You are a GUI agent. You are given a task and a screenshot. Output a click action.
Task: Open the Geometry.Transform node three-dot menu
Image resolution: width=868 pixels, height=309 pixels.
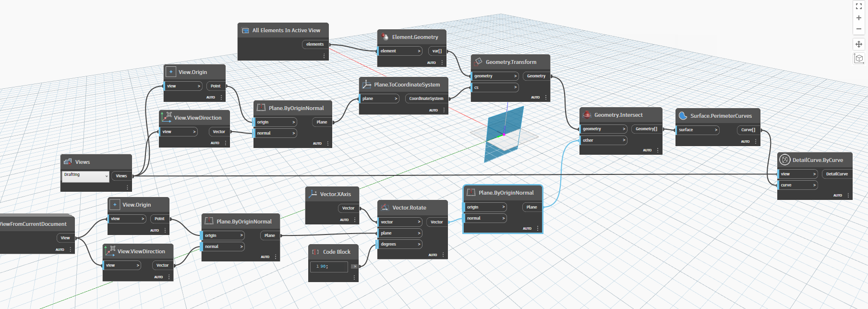point(546,98)
